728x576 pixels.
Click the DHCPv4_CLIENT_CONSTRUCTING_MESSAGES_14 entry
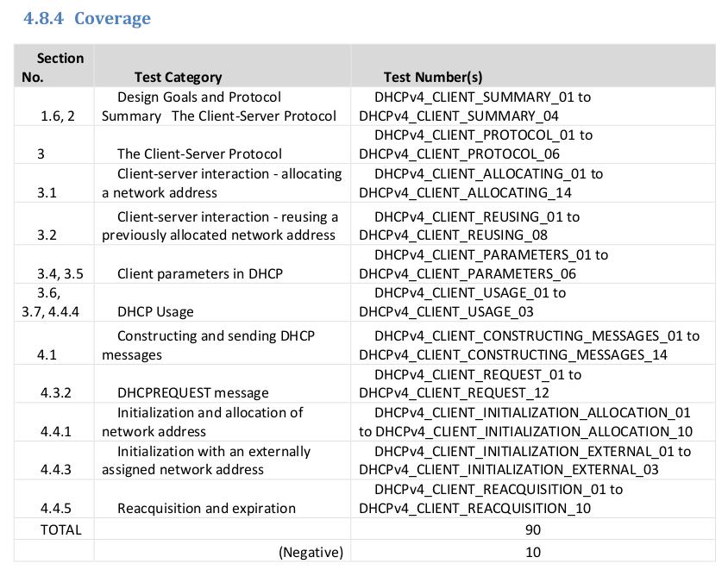[513, 354]
